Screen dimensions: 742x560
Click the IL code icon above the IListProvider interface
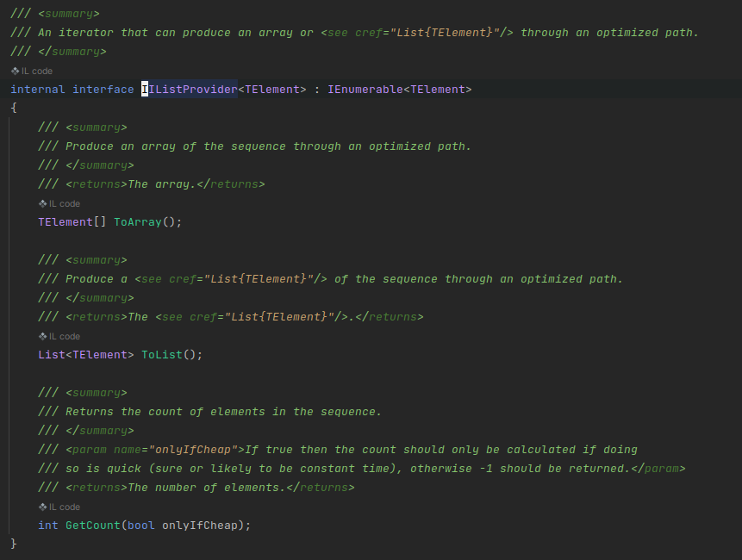coord(16,71)
